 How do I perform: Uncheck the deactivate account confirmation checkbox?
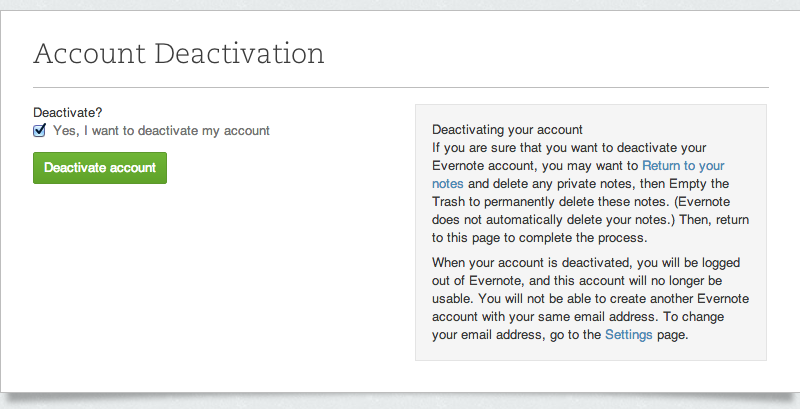40,131
